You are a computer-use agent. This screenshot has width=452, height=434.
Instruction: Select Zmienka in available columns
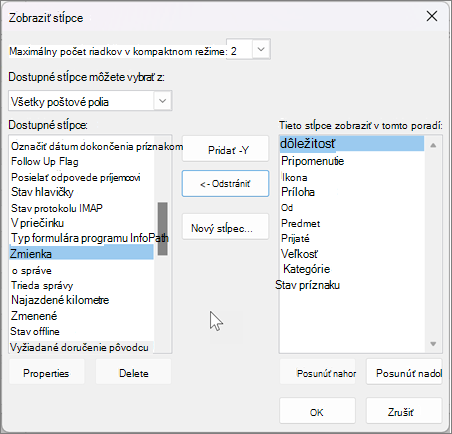pyautogui.click(x=81, y=254)
